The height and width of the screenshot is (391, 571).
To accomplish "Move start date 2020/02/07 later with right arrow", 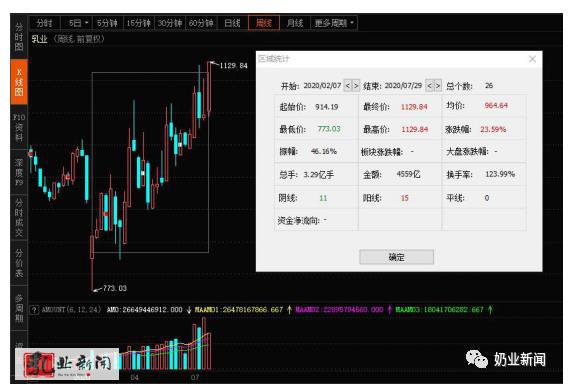I will point(356,86).
